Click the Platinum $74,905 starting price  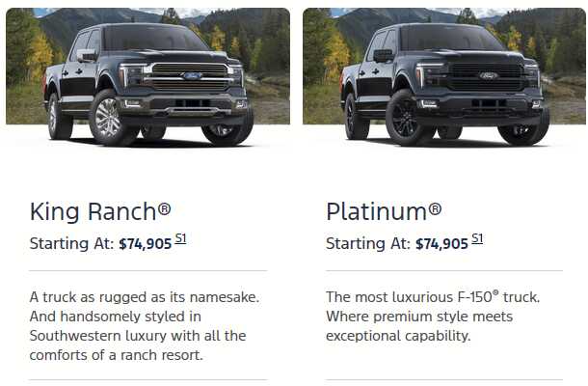pos(441,244)
